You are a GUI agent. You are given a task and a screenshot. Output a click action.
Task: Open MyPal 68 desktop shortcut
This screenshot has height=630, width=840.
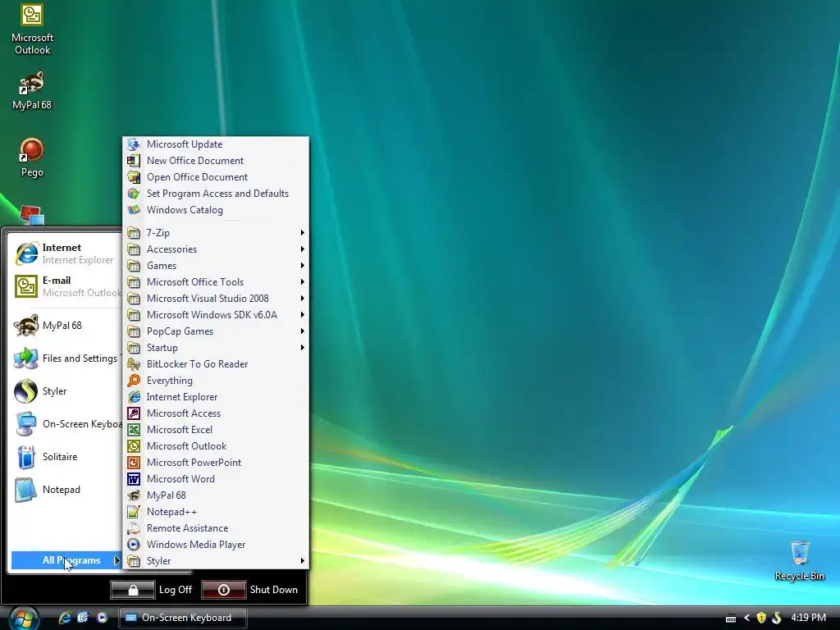(32, 91)
